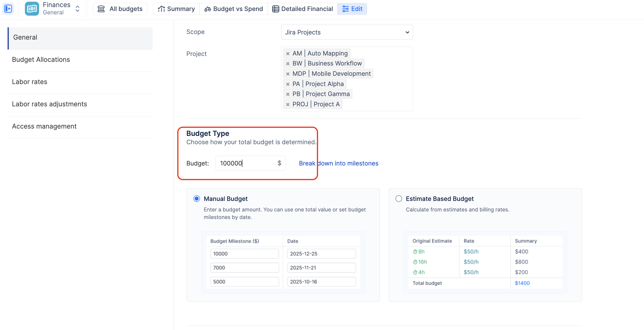The image size is (644, 330).
Task: Remove the AM Auto Mapping project tag
Action: tap(288, 54)
